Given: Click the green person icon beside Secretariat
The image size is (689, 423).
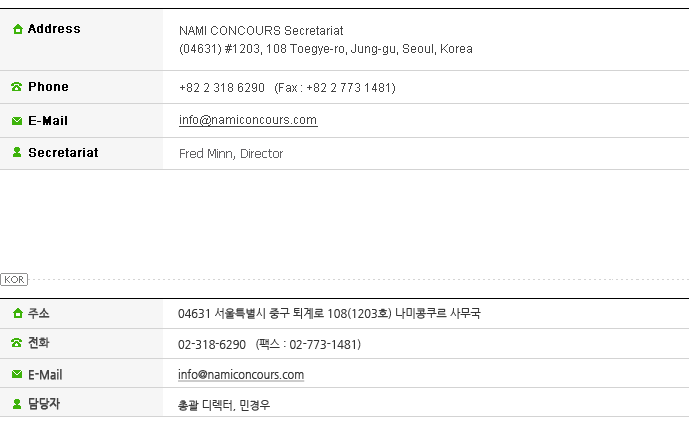Looking at the screenshot, I should coord(17,152).
